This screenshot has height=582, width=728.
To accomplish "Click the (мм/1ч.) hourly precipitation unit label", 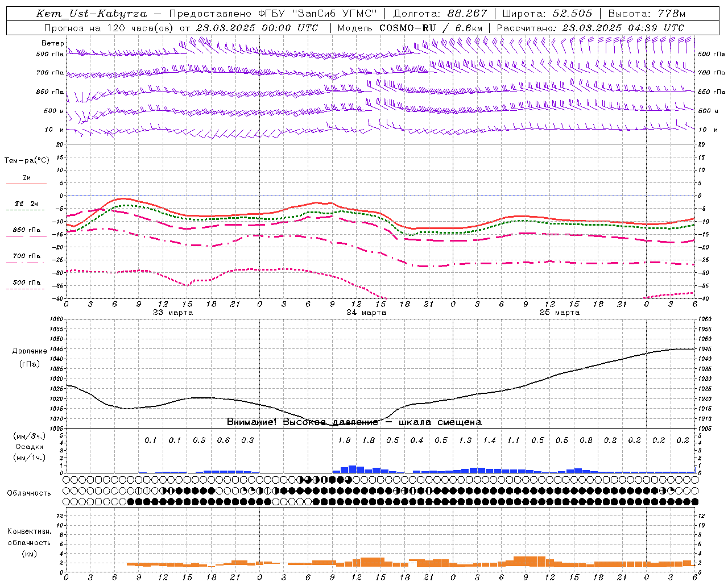I will 29,458.
